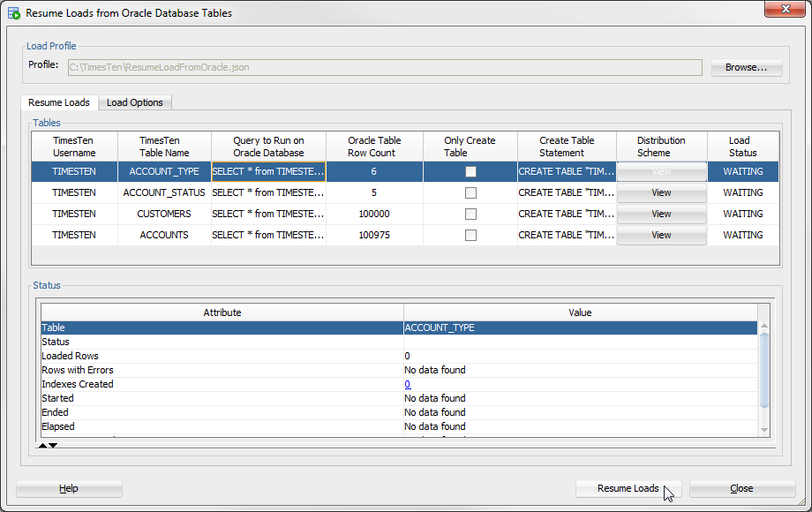Toggle Only Create Table for ACCOUNT_STATUS
This screenshot has width=812, height=512.
(470, 192)
